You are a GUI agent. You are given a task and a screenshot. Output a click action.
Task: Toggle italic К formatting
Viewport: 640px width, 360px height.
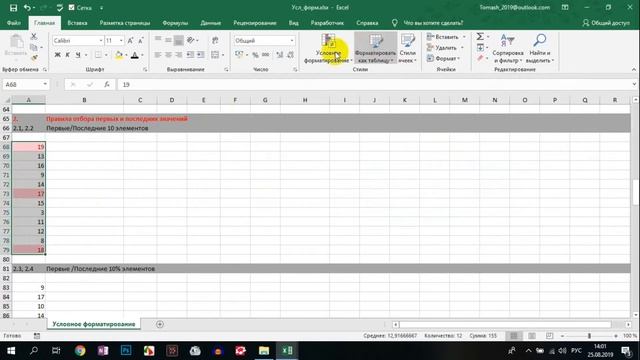(68, 55)
